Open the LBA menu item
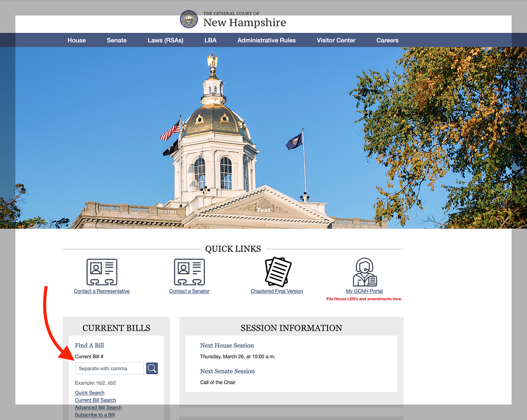527x420 pixels. click(x=210, y=40)
